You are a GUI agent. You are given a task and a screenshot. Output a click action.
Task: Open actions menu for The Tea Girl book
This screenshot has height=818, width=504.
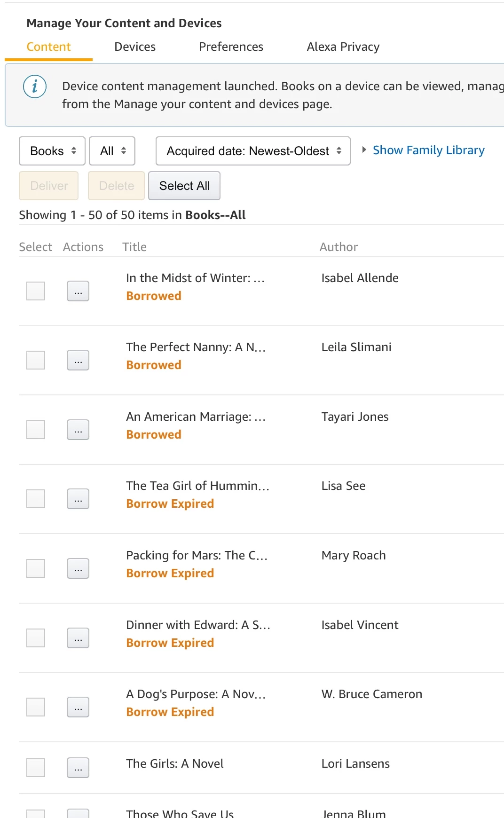tap(78, 499)
